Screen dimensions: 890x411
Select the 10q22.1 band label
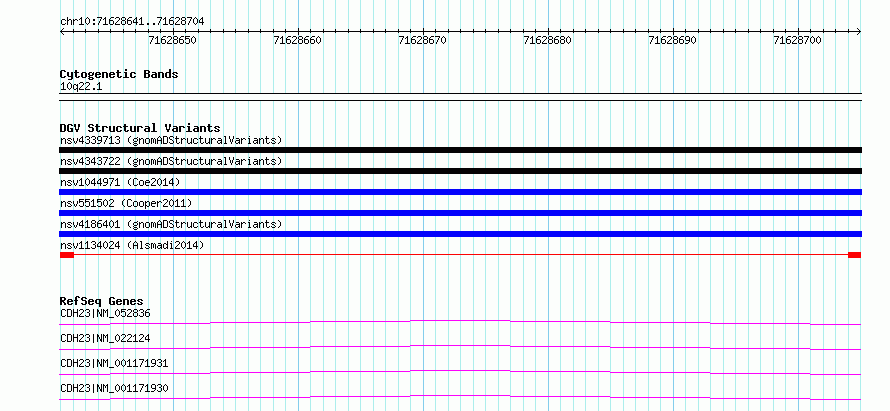coord(81,87)
